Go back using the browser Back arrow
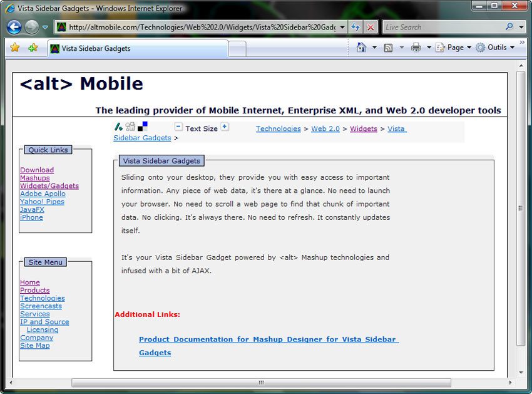The image size is (532, 394). [14, 27]
